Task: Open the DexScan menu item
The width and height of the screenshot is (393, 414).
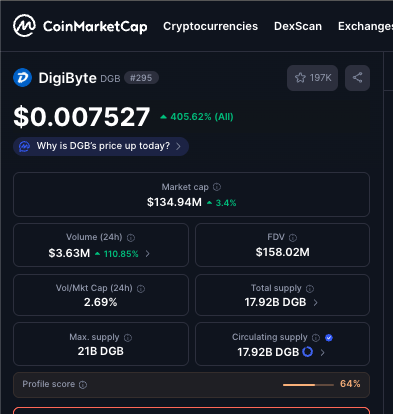Action: [x=298, y=26]
